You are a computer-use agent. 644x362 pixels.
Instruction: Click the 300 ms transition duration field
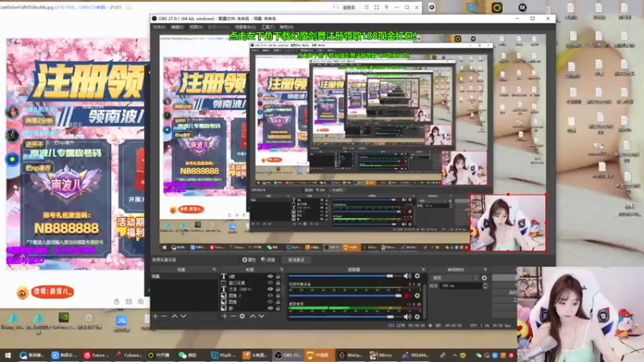click(460, 286)
